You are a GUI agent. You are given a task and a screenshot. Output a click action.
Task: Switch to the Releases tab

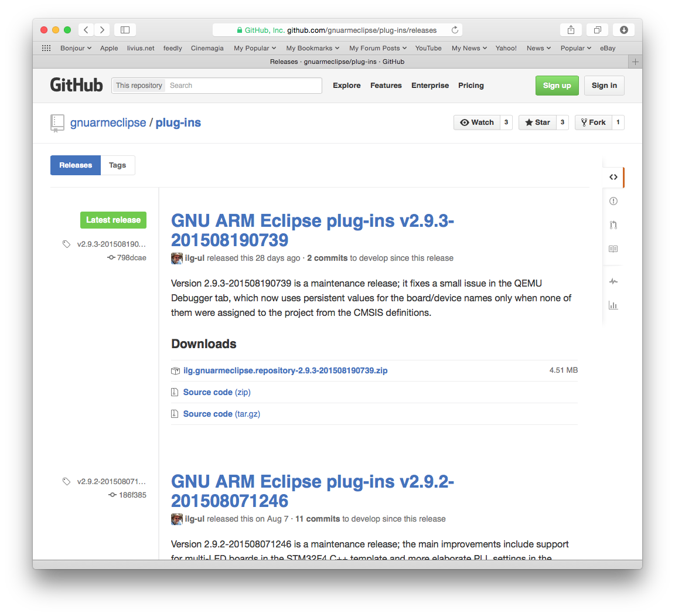pos(76,165)
